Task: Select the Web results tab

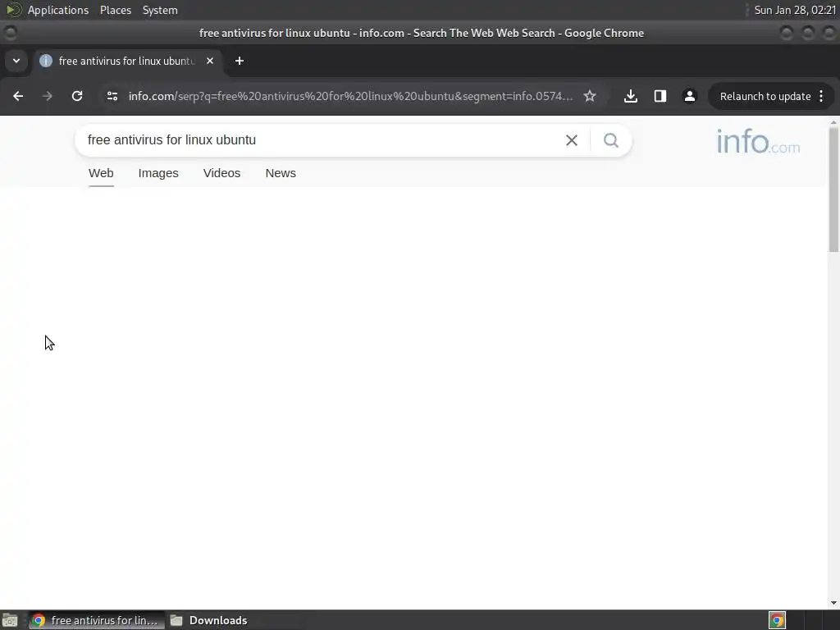Action: [x=101, y=174]
